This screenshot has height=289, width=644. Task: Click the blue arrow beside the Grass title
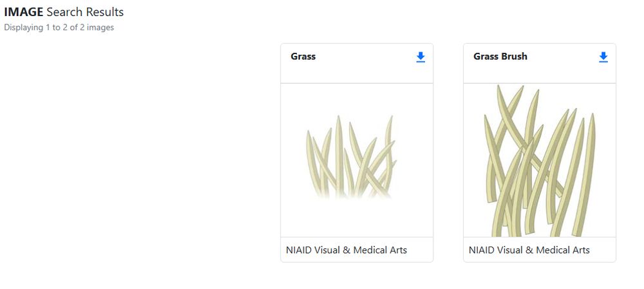pyautogui.click(x=421, y=57)
